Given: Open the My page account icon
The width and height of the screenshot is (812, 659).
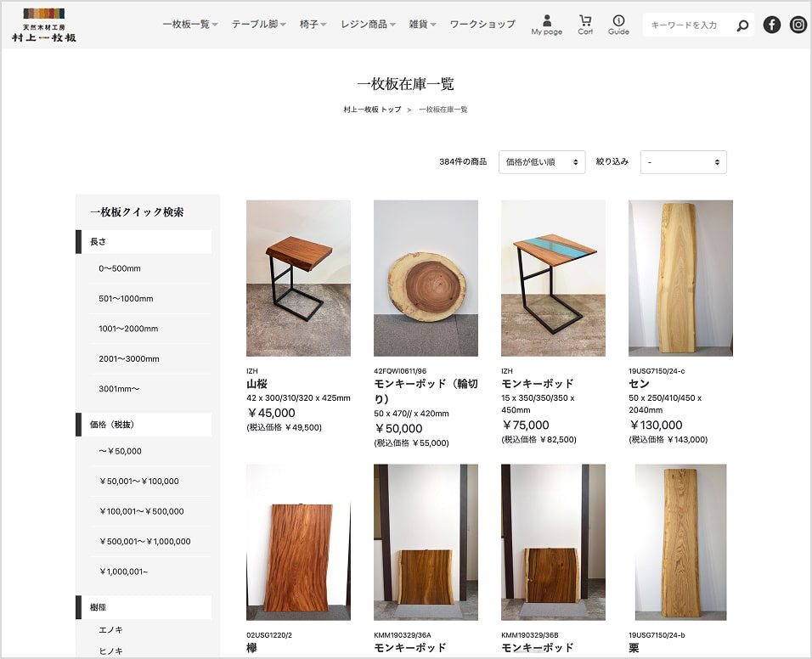Looking at the screenshot, I should coord(546,24).
